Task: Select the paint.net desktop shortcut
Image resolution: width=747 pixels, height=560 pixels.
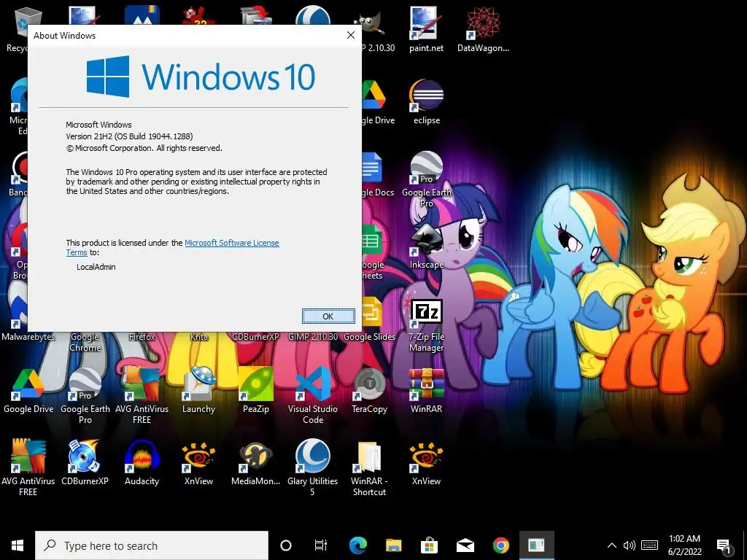Action: click(426, 28)
